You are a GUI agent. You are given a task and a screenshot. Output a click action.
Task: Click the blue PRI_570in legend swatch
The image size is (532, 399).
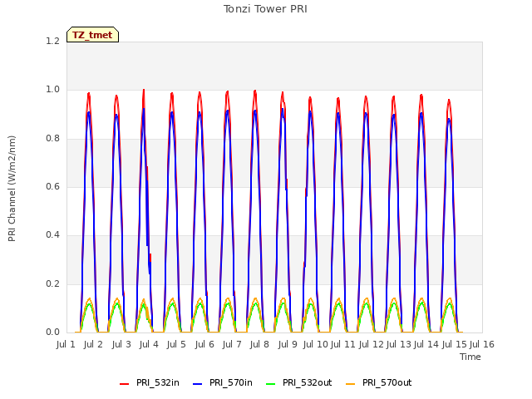(x=197, y=384)
